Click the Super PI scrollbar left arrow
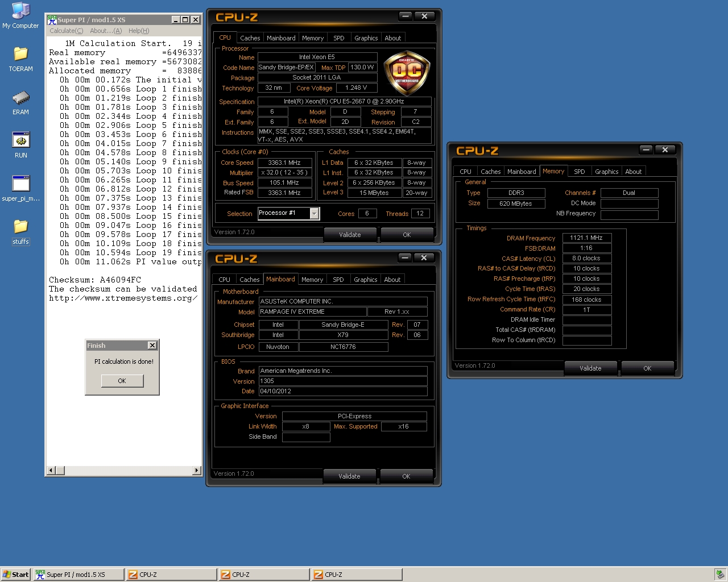This screenshot has width=728, height=582. pos(52,471)
